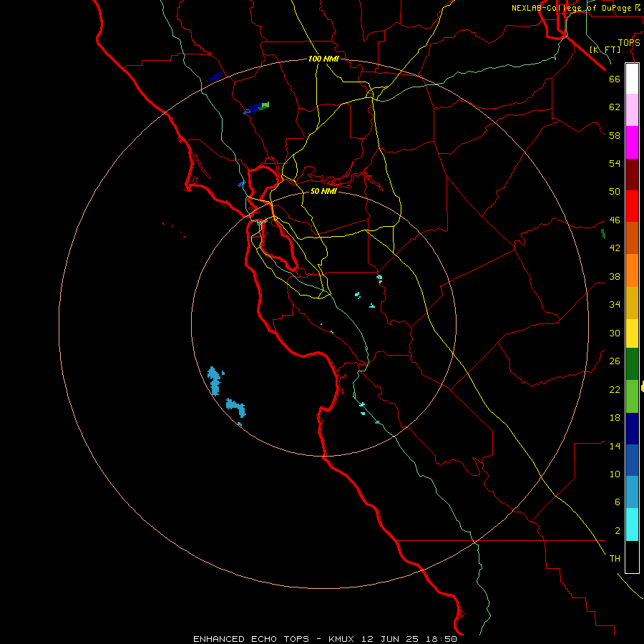Pick the bright yellow legend swatch
This screenshot has width=644, height=644.
(632, 333)
